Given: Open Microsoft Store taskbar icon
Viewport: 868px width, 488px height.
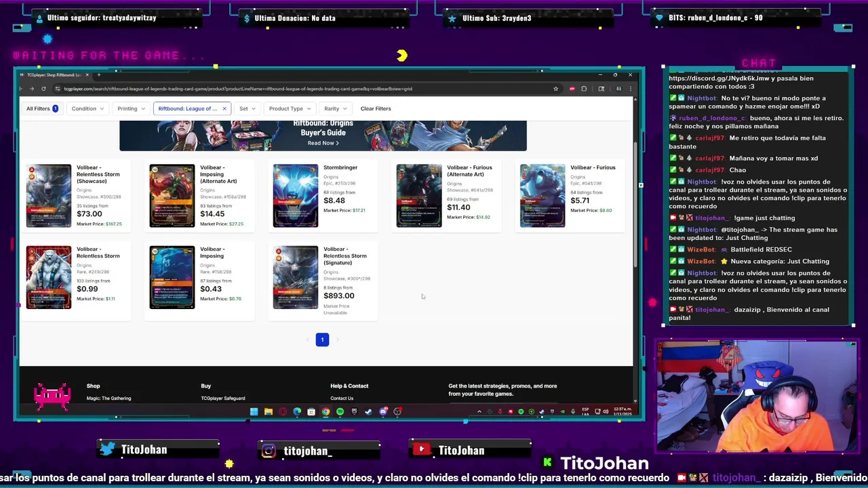Looking at the screenshot, I should (x=311, y=411).
